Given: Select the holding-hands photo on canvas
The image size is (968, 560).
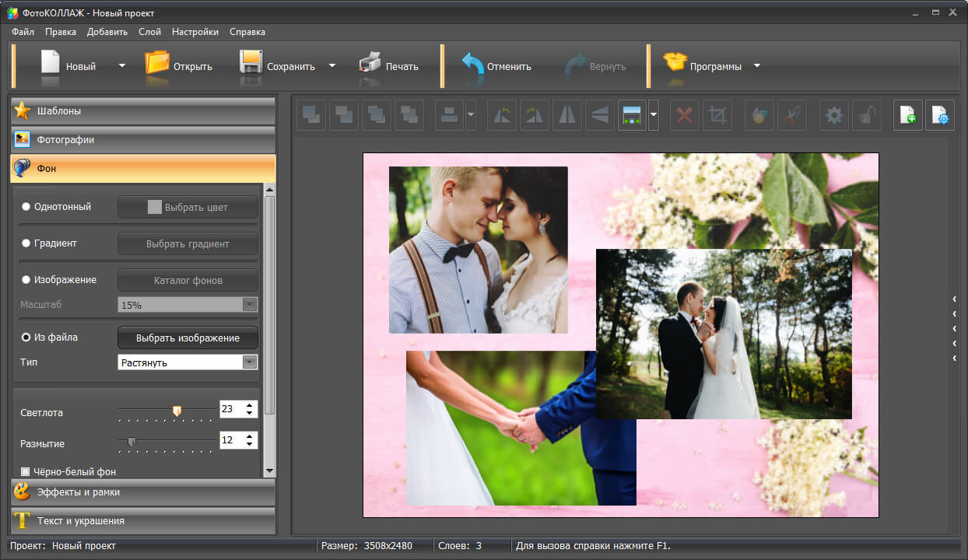Looking at the screenshot, I should (521, 428).
